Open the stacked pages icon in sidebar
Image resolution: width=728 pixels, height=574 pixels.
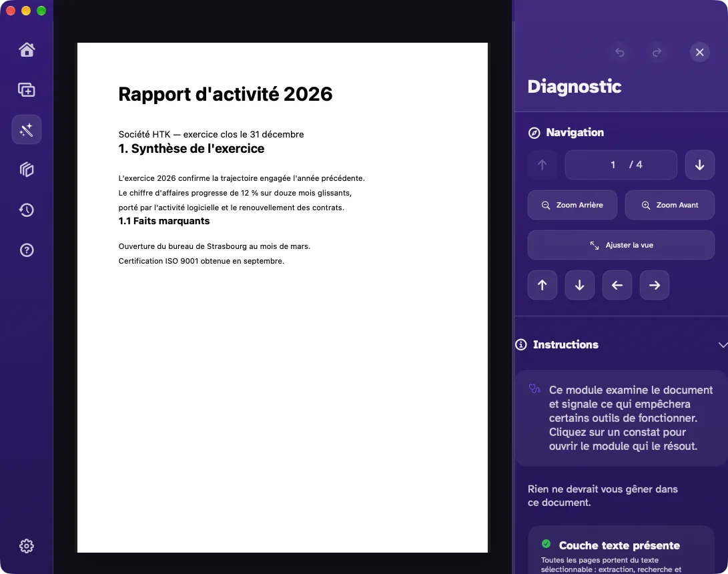[27, 170]
